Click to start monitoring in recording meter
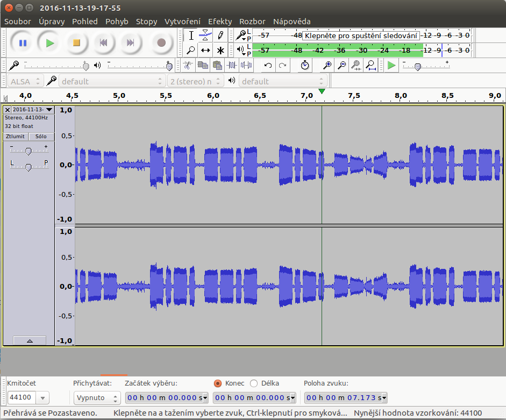Viewport: 506px width, 420px height. click(x=361, y=35)
